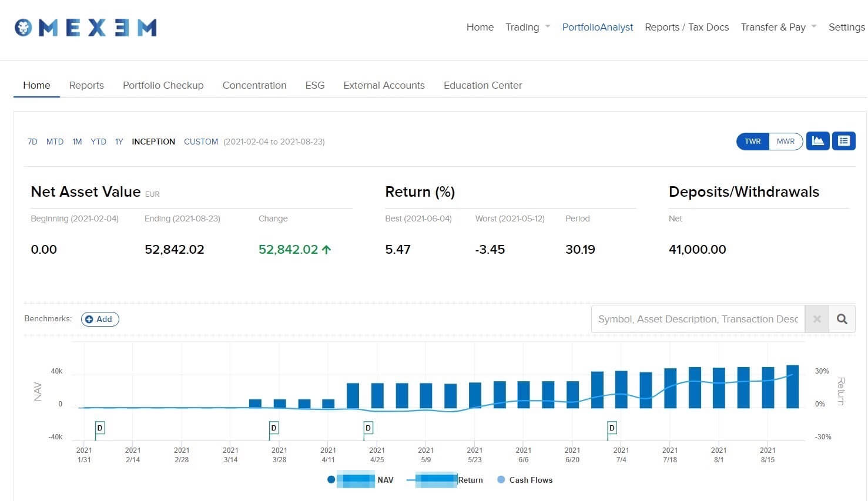The image size is (868, 501).
Task: Add a benchmark
Action: point(100,319)
